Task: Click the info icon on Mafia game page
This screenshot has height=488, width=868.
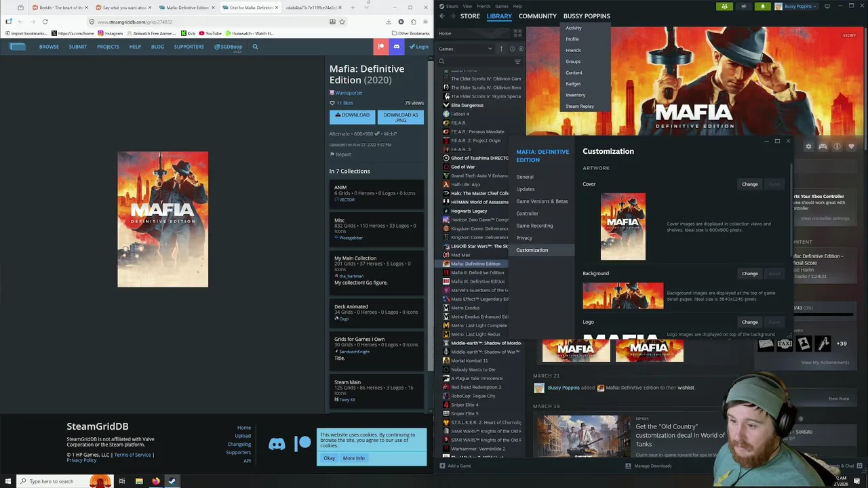Action: point(837,146)
